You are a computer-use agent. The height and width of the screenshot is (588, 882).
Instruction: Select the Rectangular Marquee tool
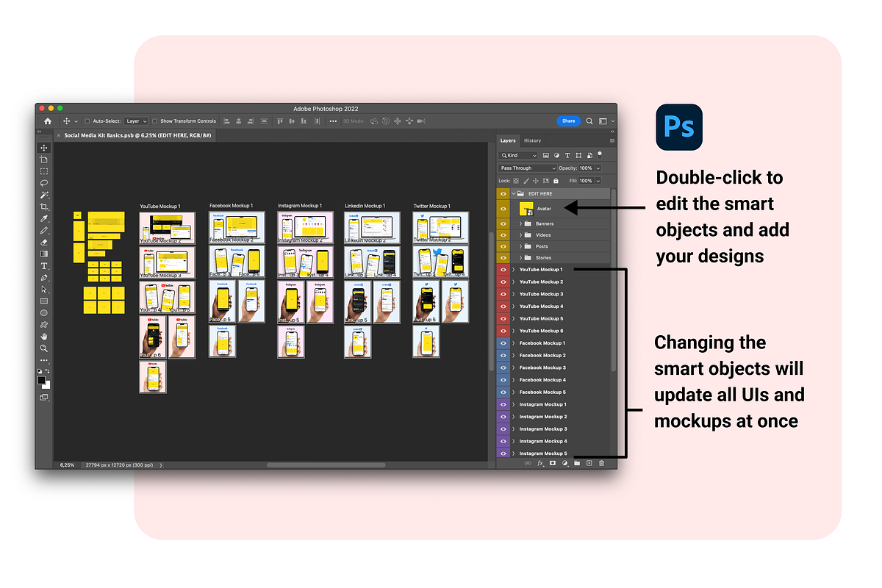tap(44, 171)
